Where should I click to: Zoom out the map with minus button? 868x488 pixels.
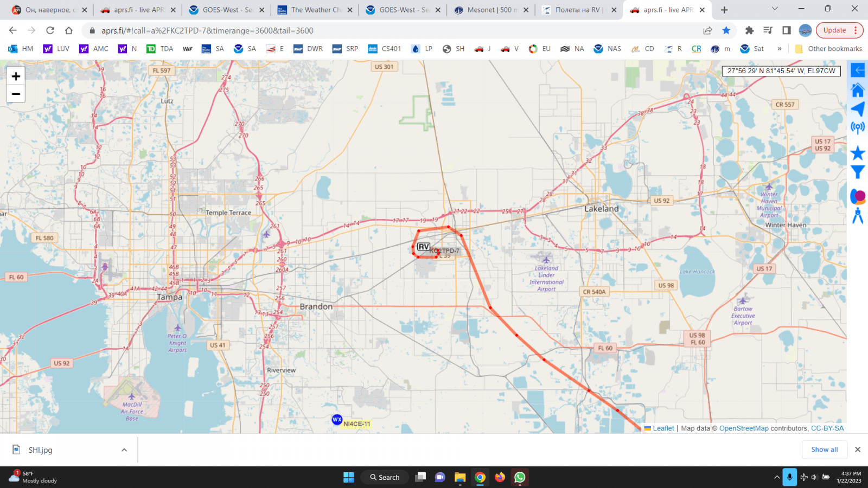coord(16,94)
